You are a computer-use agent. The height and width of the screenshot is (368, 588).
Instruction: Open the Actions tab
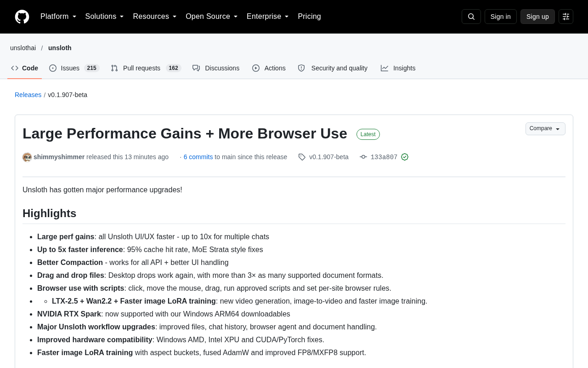[x=269, y=68]
